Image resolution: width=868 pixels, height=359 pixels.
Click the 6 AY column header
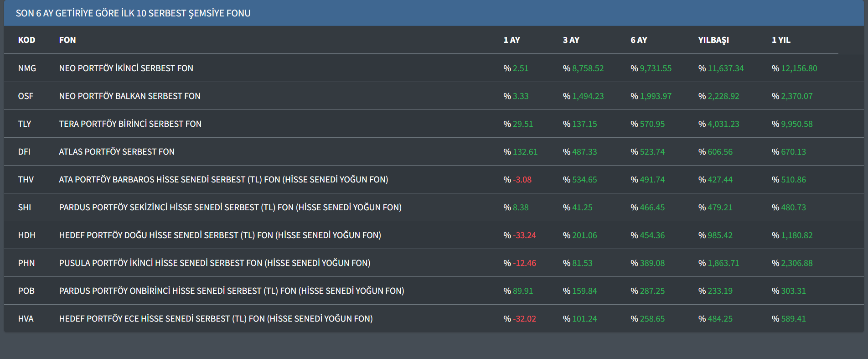click(639, 40)
